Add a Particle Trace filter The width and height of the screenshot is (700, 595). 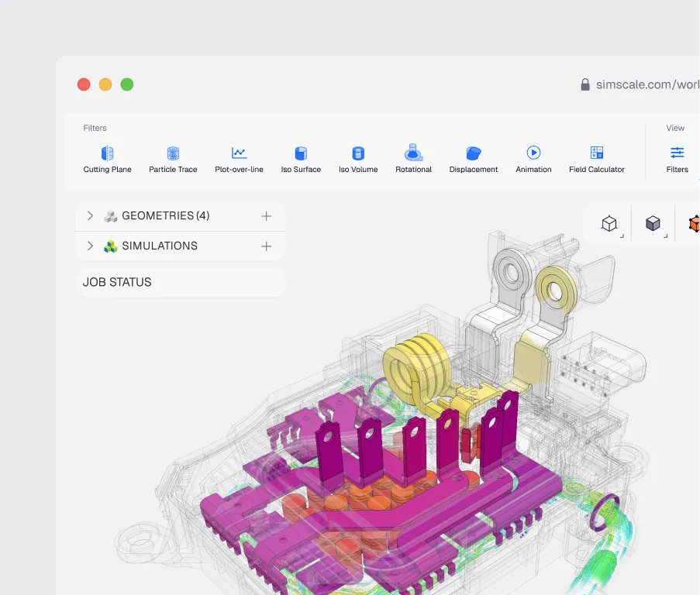point(173,160)
